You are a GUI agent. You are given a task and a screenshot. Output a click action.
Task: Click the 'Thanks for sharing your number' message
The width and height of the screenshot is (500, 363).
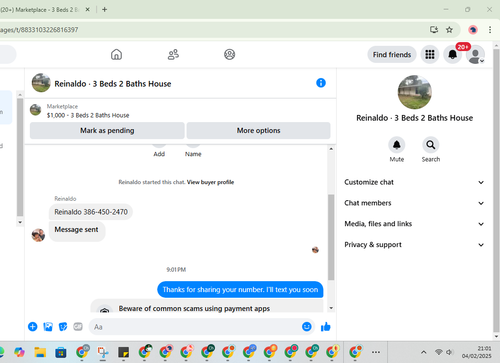240,290
